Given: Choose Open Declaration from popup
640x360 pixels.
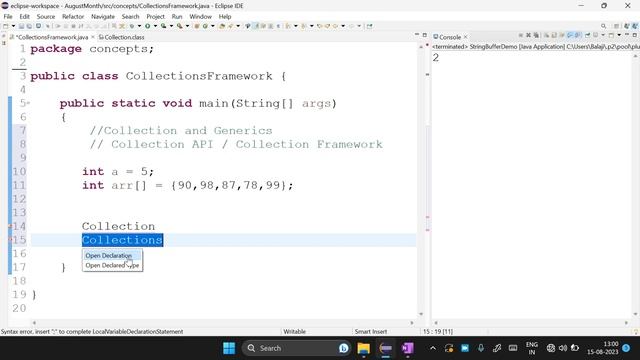Looking at the screenshot, I should pos(109,256).
